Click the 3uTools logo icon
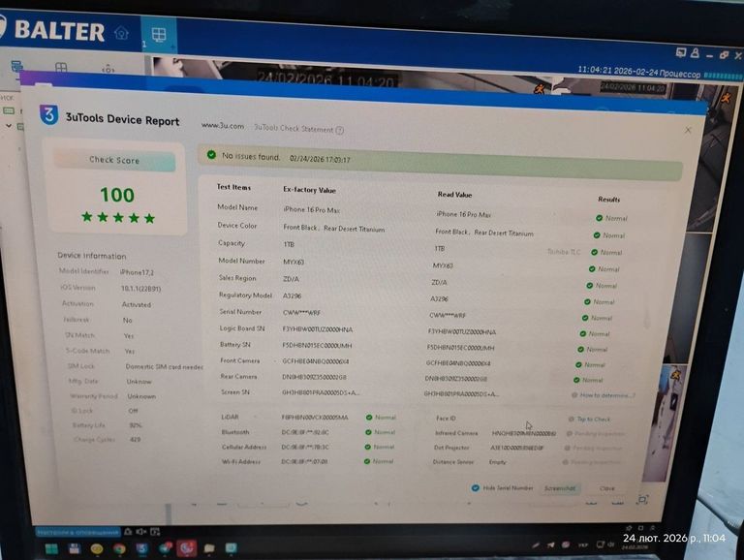This screenshot has height=560, width=744. tap(48, 115)
